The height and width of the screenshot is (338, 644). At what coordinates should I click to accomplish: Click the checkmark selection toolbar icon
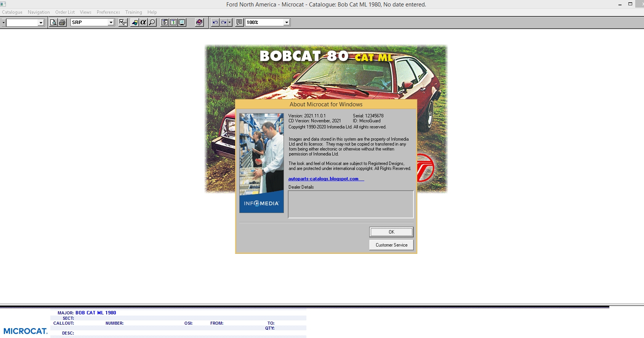click(x=123, y=22)
